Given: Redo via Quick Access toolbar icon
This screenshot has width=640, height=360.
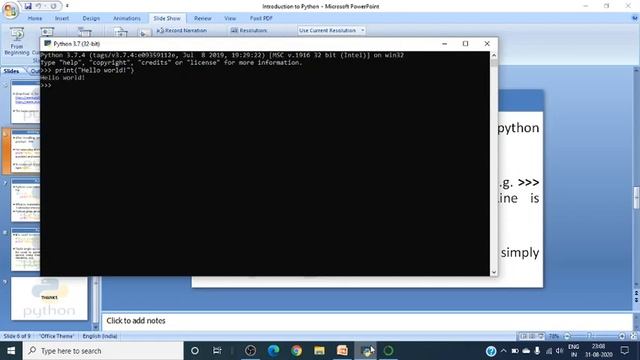Looking at the screenshot, I should (53, 6).
